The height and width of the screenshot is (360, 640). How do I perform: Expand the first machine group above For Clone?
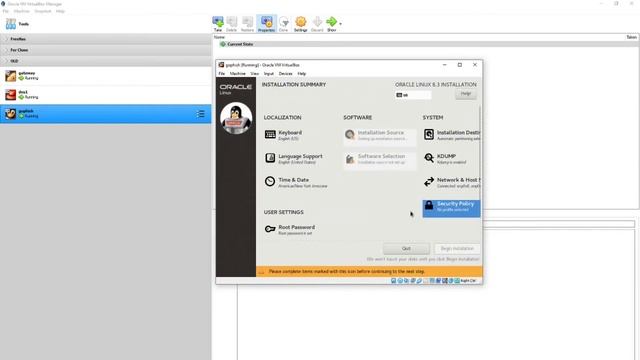coord(106,39)
